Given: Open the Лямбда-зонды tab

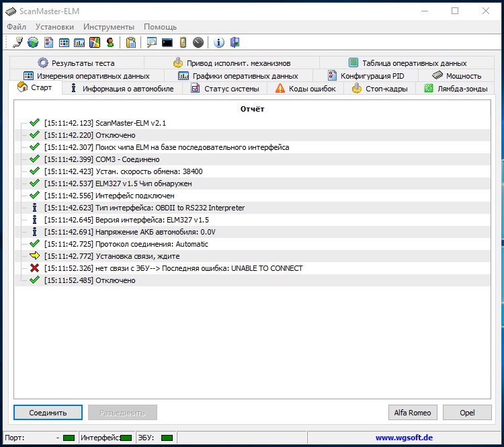Looking at the screenshot, I should pos(455,89).
